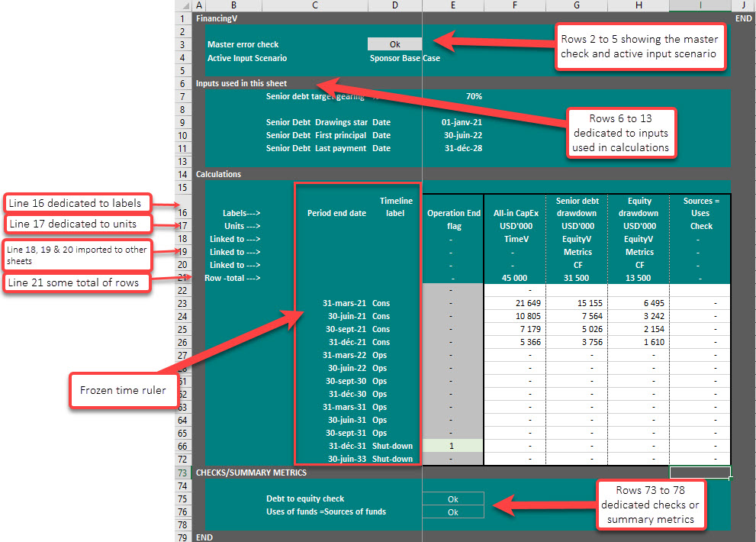Click the 'All-in CapEx' column label
The image size is (756, 542).
pyautogui.click(x=516, y=213)
